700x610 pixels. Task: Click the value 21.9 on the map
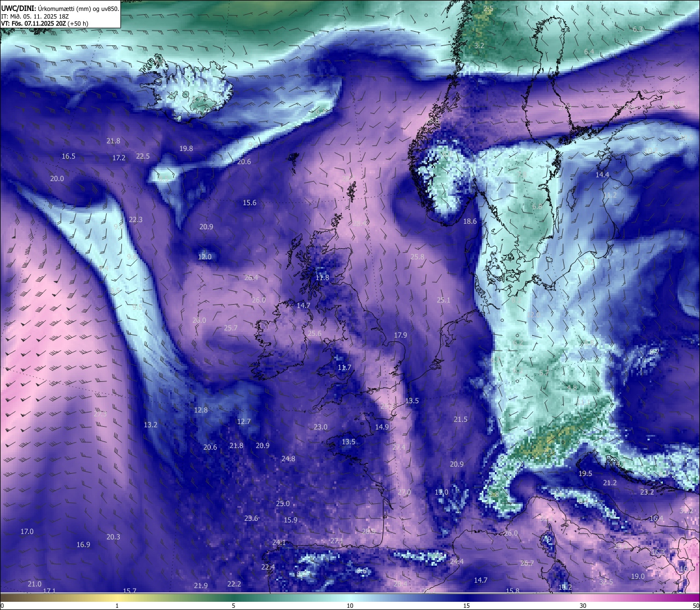(x=201, y=586)
